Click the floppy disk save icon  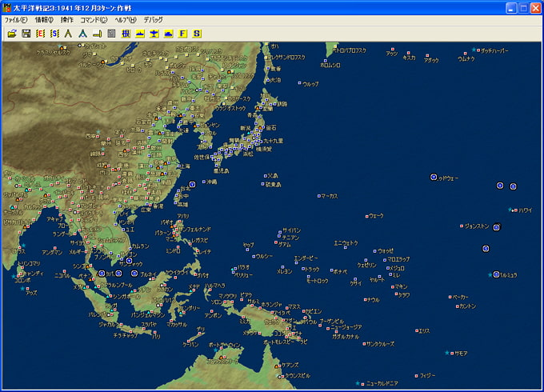click(x=26, y=34)
